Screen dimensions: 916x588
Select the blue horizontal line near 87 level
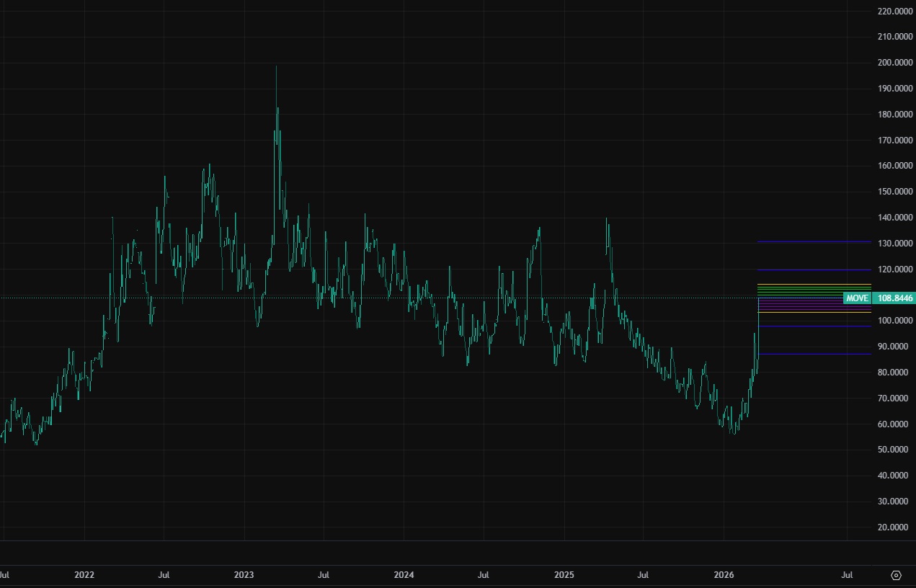tap(814, 354)
